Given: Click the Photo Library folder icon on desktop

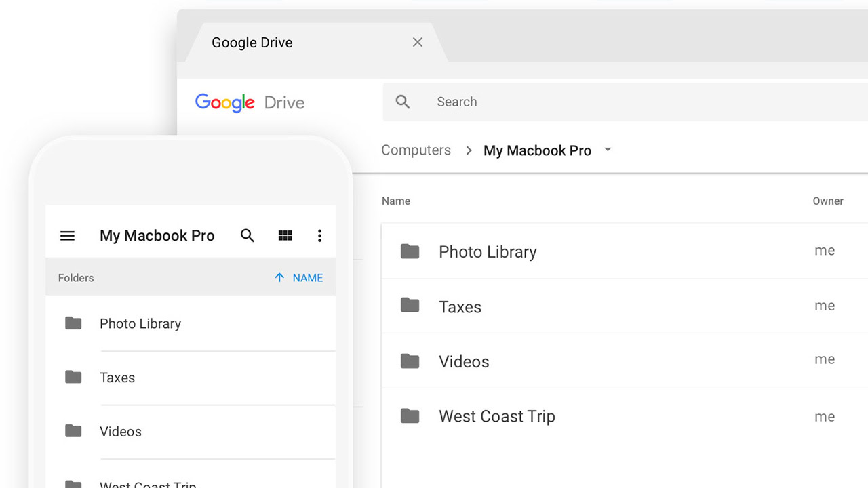Looking at the screenshot, I should click(x=410, y=251).
